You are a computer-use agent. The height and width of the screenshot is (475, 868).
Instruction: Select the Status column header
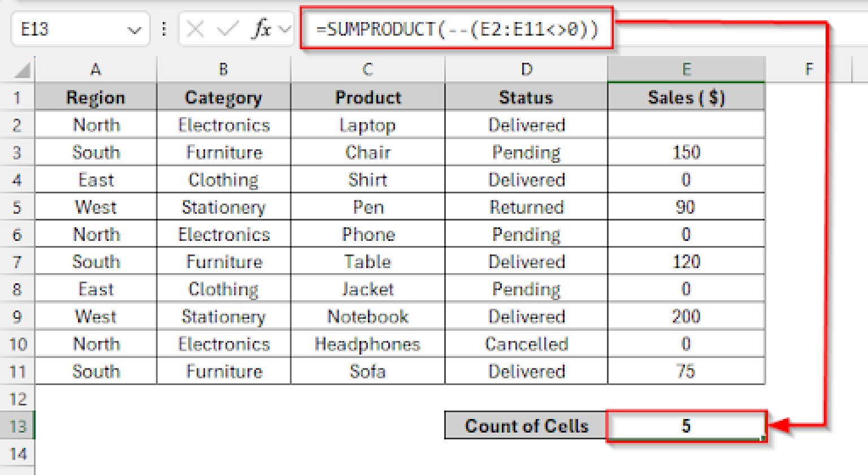526,97
